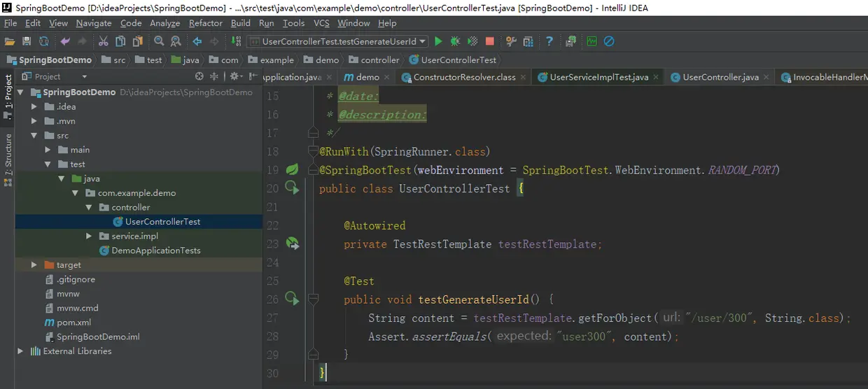
Task: Open Settings with the wrench icon
Action: (511, 42)
